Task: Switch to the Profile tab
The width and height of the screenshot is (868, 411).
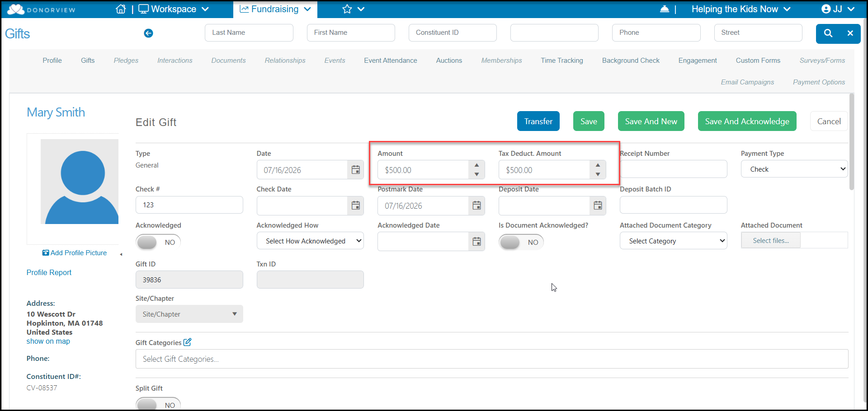Action: pos(52,61)
